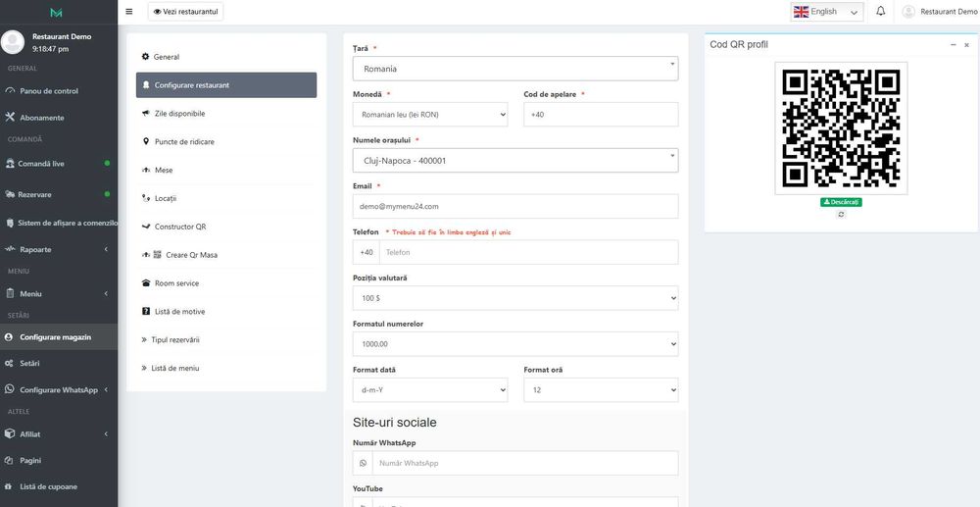The width and height of the screenshot is (980, 507).
Task: Expand the Meniu sidebar submenu
Action: click(x=105, y=294)
